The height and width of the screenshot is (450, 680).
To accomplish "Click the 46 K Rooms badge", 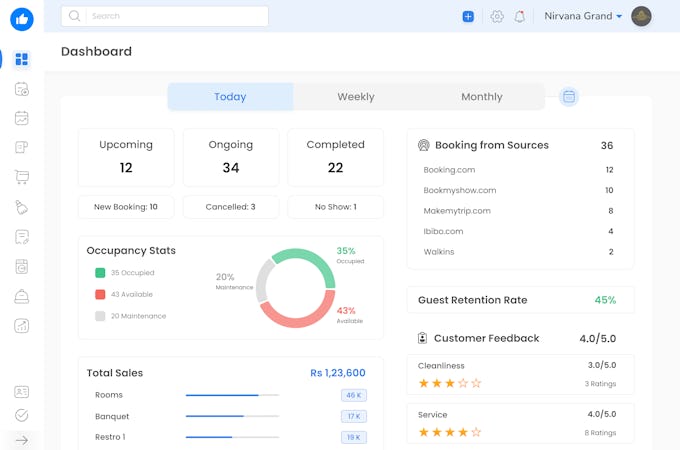I will (354, 395).
